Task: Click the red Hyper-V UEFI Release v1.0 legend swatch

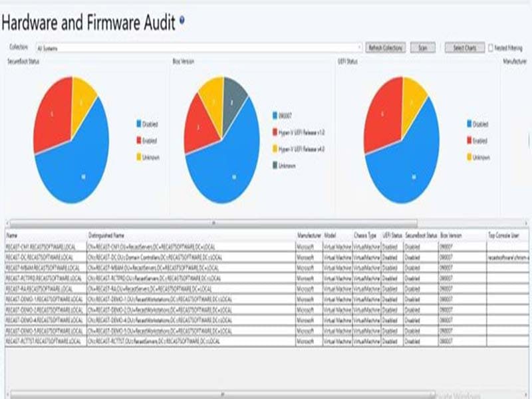Action: [x=275, y=132]
